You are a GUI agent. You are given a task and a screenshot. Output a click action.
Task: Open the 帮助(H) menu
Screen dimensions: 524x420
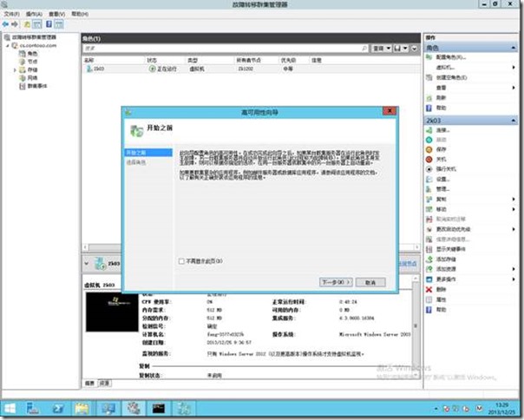[x=80, y=14]
